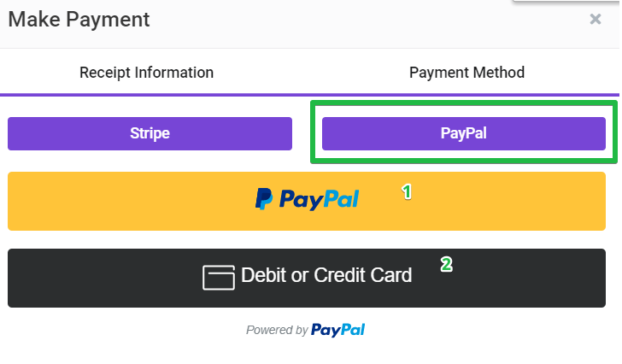
Task: Pay with the yellow PayPal checkout button
Action: (307, 201)
